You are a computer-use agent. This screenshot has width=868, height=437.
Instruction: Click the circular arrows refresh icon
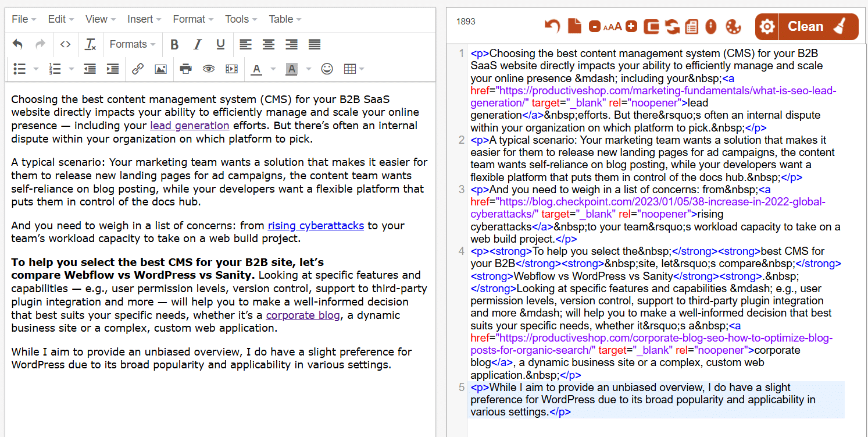pos(673,26)
